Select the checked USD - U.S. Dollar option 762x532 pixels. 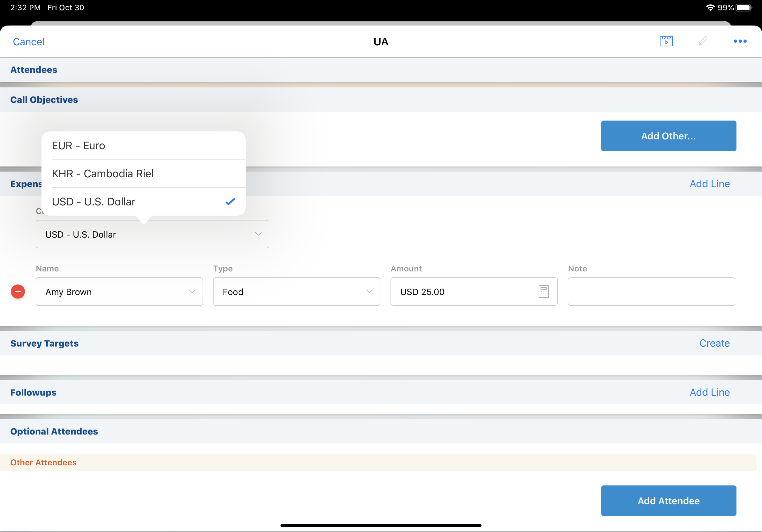(x=143, y=202)
